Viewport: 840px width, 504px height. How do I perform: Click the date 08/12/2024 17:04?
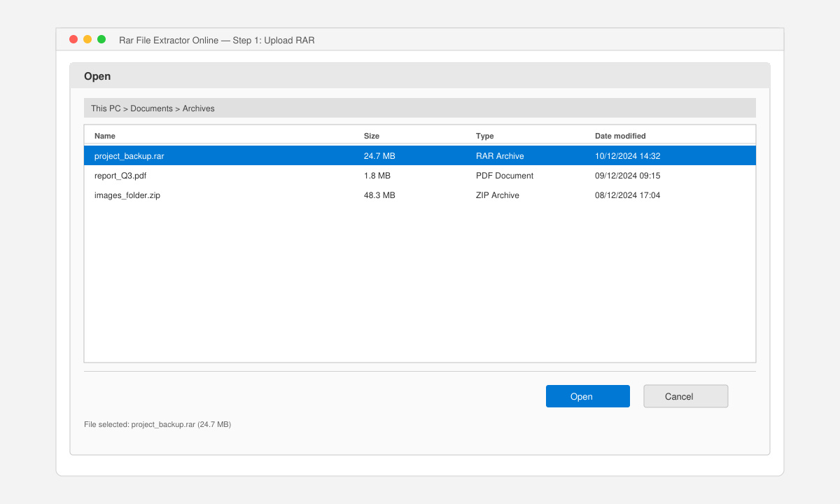coord(628,195)
